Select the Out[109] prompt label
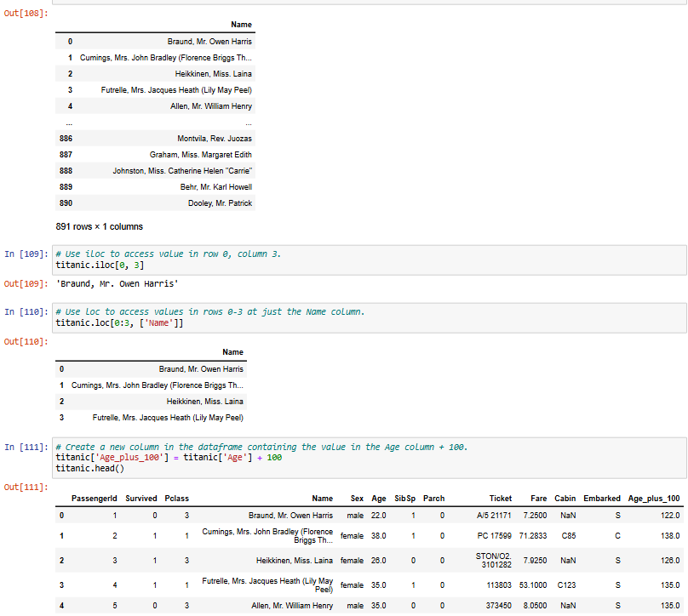The image size is (688, 616). point(26,284)
